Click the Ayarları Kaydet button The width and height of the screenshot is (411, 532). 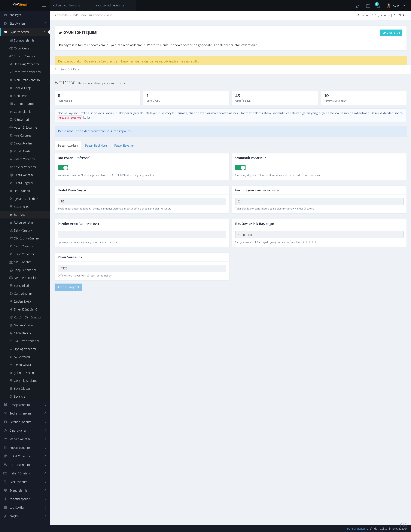click(68, 287)
